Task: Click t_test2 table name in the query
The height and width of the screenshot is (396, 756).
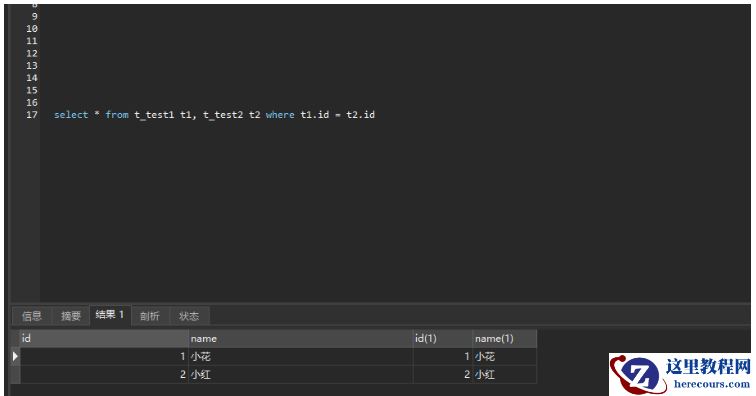Action: pyautogui.click(x=223, y=115)
